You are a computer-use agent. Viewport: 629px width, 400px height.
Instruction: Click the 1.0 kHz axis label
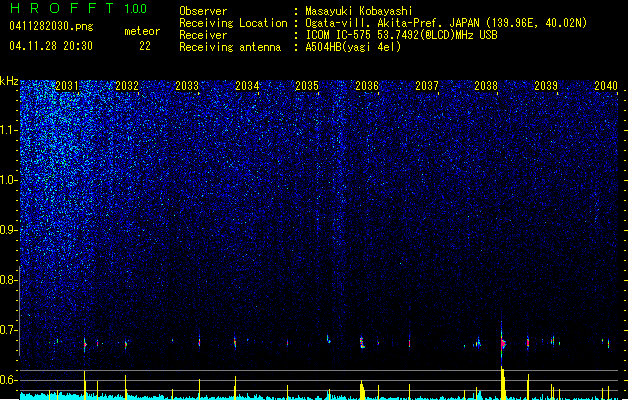(8, 180)
